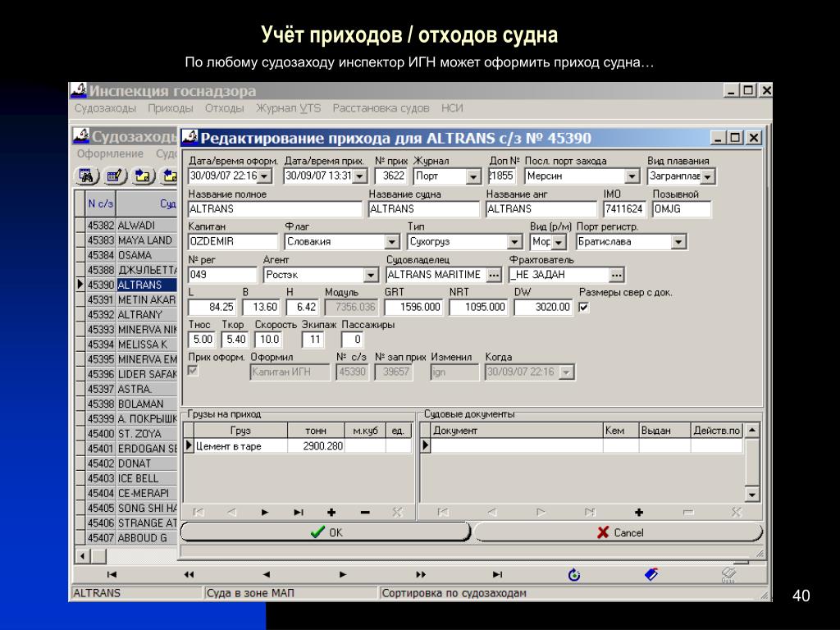The height and width of the screenshot is (630, 840).
Task: Click double-right page-forward arrow in bottom navigator
Action: (421, 575)
